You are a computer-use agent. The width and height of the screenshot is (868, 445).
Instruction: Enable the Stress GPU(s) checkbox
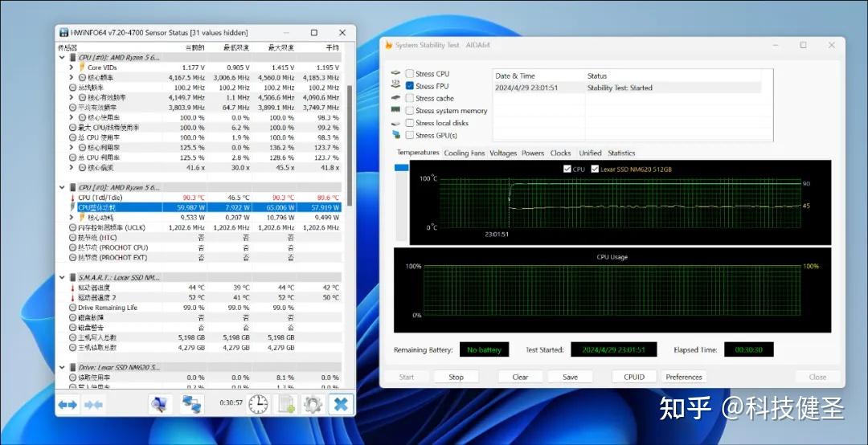tap(410, 135)
